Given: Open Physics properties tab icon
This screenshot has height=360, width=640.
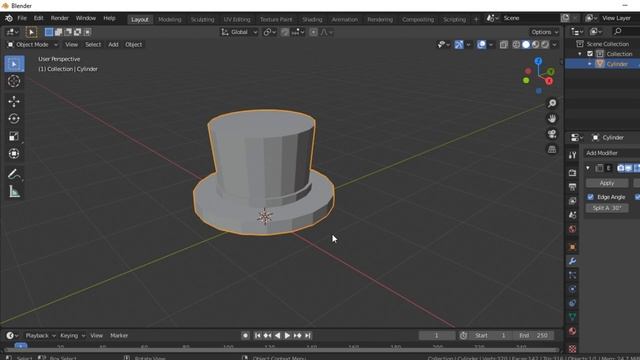Looking at the screenshot, I should point(572,289).
